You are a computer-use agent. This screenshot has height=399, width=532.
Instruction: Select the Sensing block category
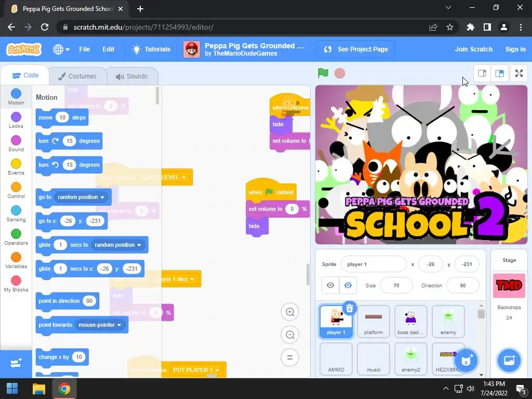coord(16,214)
